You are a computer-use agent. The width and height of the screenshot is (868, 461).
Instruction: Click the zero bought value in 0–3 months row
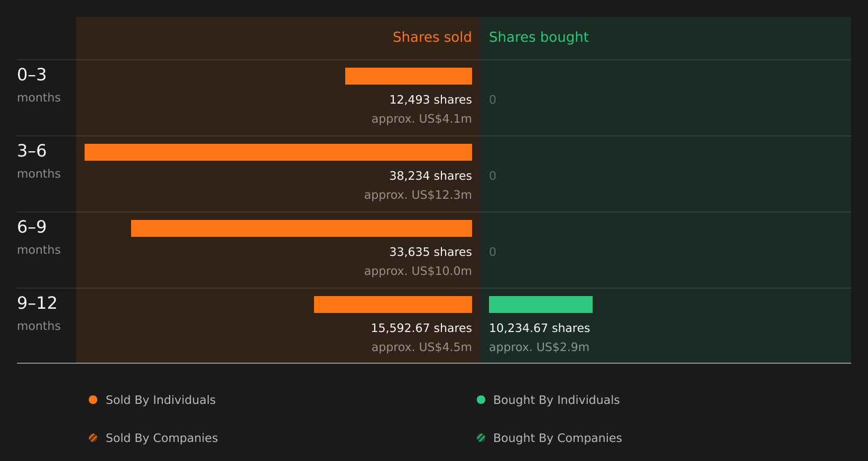pos(493,100)
